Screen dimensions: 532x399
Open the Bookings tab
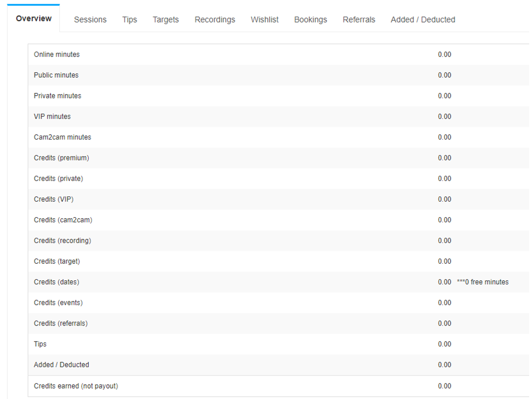310,20
